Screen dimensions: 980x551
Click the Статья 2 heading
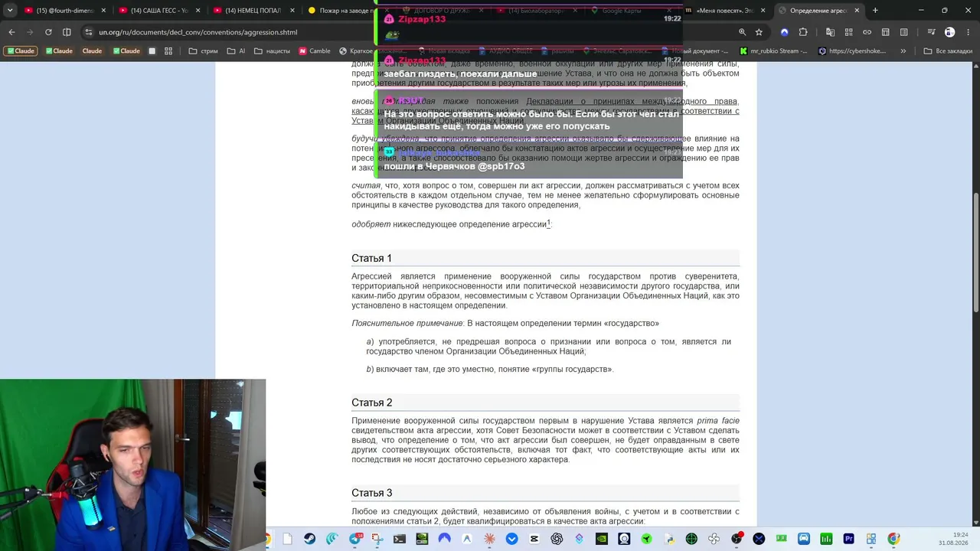[x=371, y=403]
